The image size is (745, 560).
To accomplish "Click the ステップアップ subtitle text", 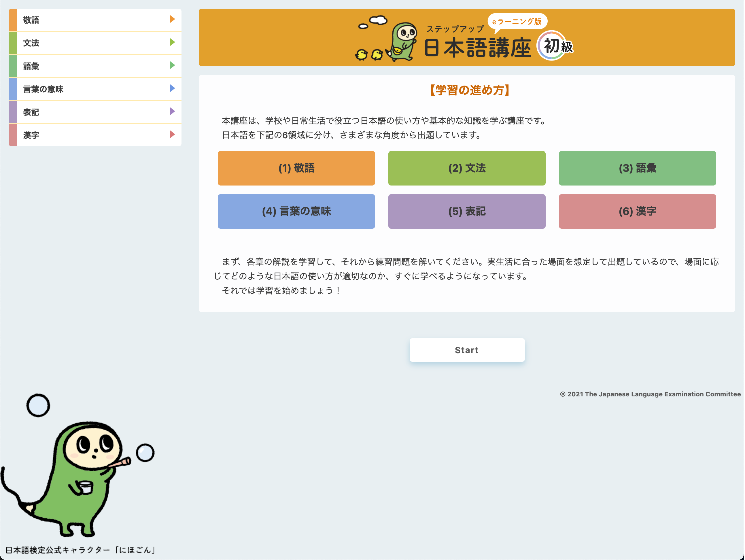I will 455,29.
